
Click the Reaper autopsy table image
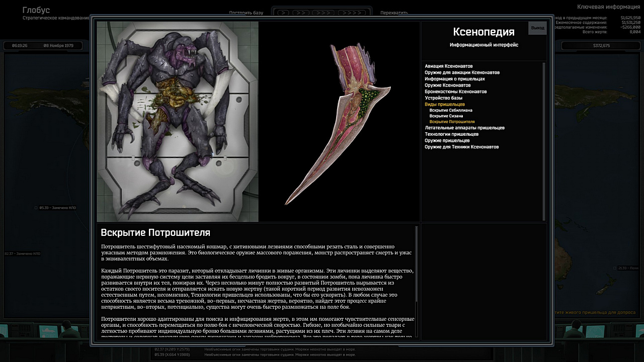[x=178, y=122]
